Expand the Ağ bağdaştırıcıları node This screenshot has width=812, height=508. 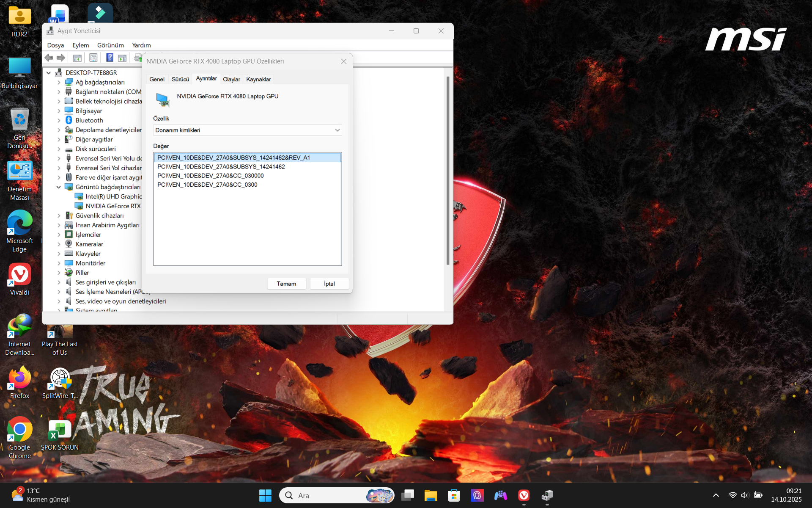coord(59,83)
